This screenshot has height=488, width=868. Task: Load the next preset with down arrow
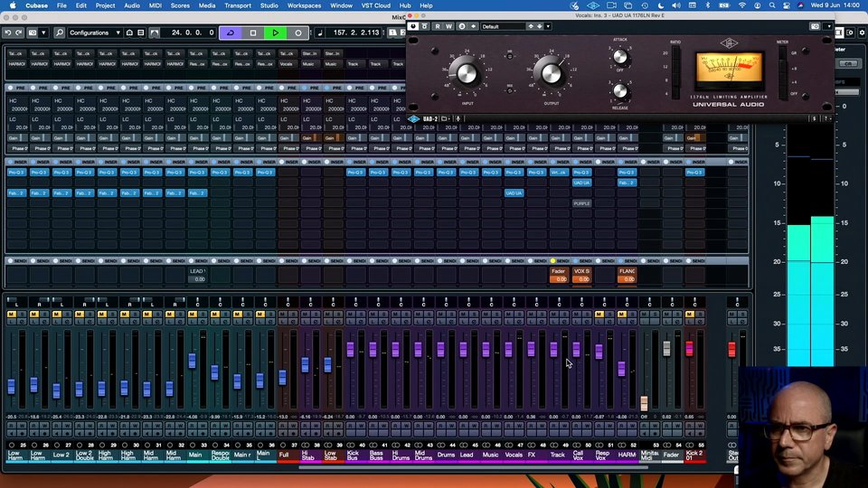[x=540, y=26]
